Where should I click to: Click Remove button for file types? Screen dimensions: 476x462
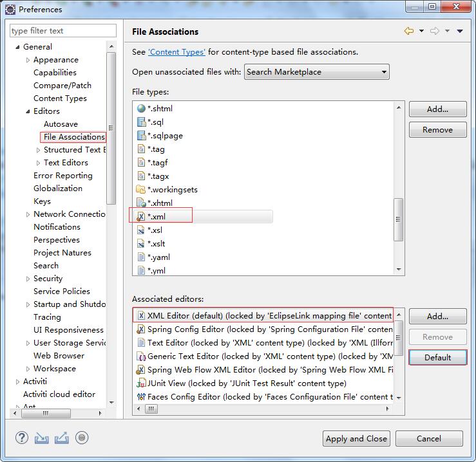point(437,130)
